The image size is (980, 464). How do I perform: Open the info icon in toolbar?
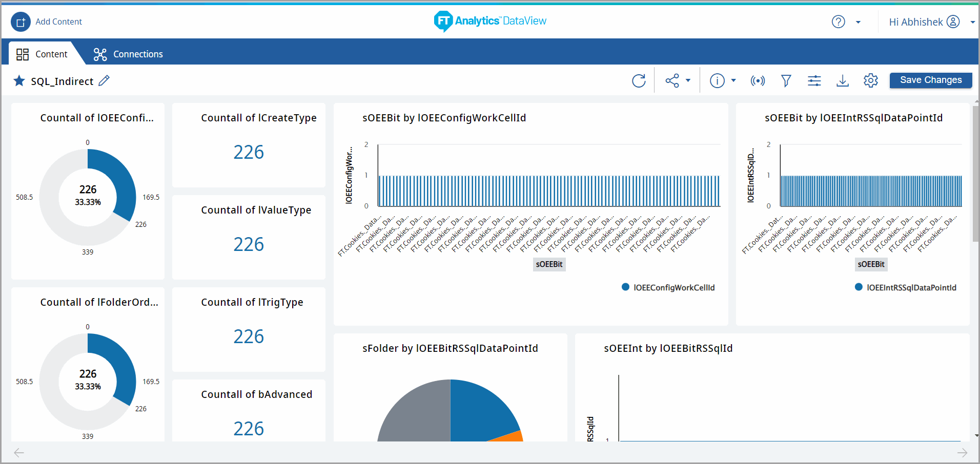pos(717,81)
